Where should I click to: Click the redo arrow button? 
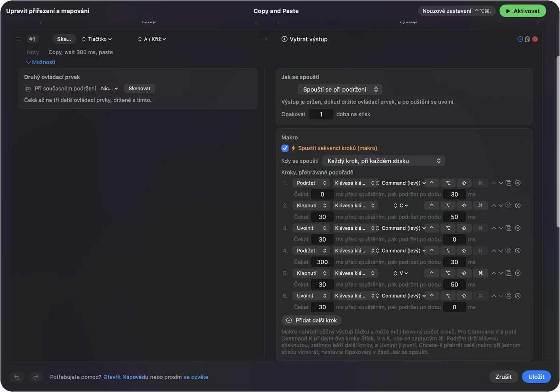coord(36,377)
